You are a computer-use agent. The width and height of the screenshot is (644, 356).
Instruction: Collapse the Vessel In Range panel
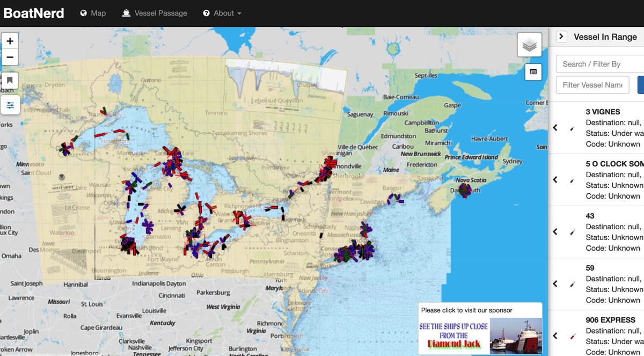561,37
